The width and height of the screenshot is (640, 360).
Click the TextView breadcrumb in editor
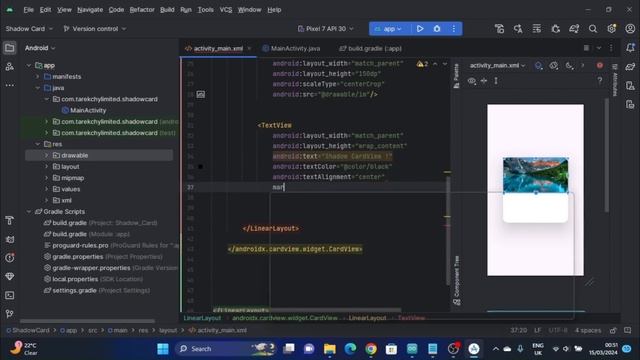tap(411, 318)
